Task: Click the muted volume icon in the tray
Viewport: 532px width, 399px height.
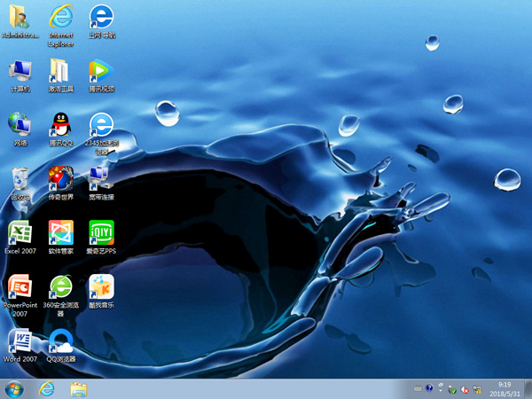Action: [465, 388]
